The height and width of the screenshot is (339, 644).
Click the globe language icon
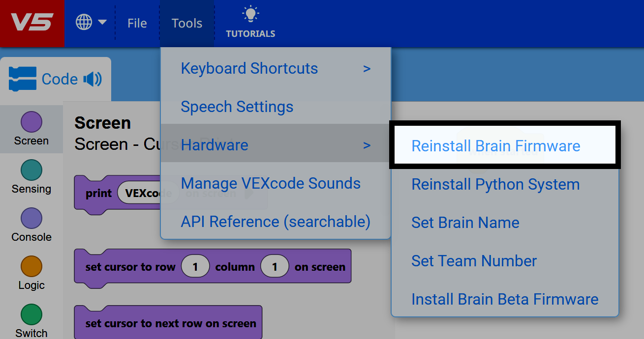point(85,22)
